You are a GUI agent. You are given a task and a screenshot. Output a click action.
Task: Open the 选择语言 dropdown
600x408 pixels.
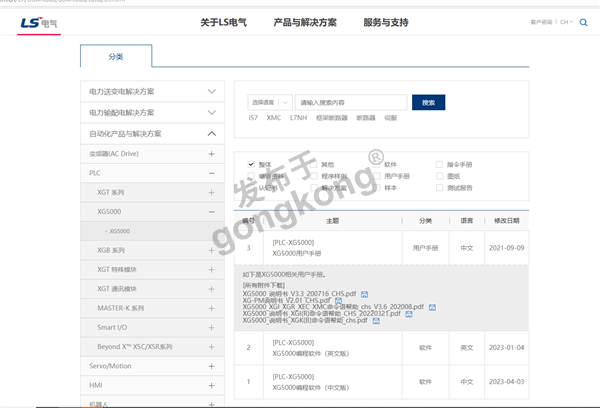[270, 102]
